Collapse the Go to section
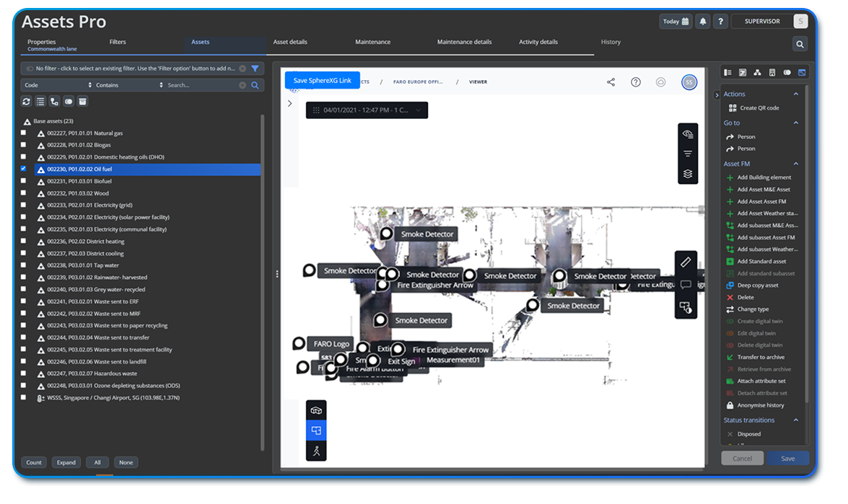Image resolution: width=848 pixels, height=504 pixels. coord(796,123)
